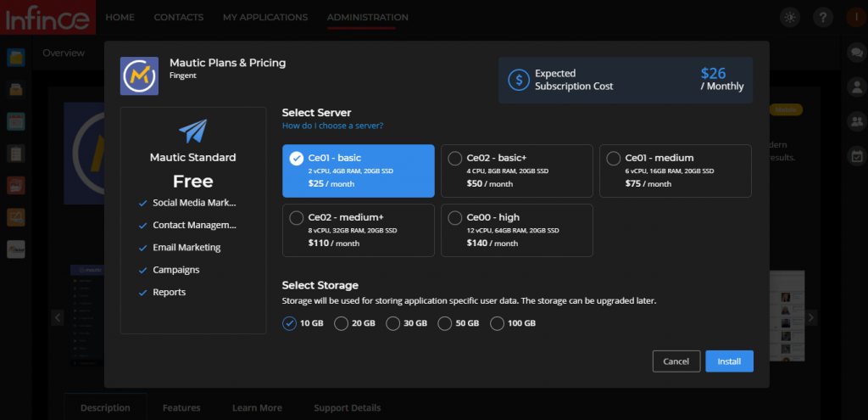Open the task checklist app in sidebar

[x=16, y=154]
